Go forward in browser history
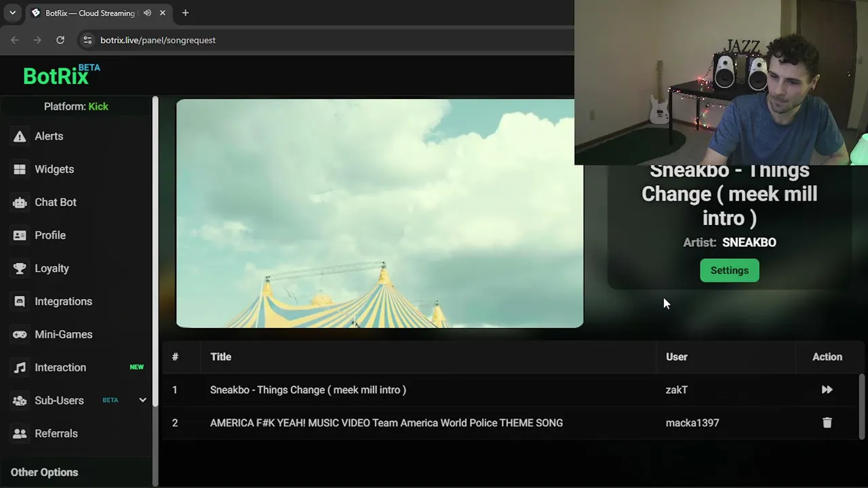The height and width of the screenshot is (488, 868). pos(37,40)
